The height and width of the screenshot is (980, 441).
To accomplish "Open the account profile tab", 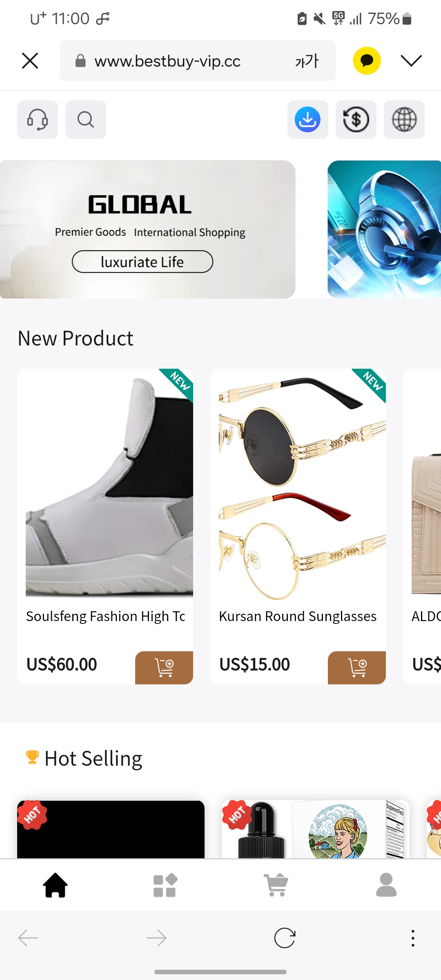I will (386, 885).
